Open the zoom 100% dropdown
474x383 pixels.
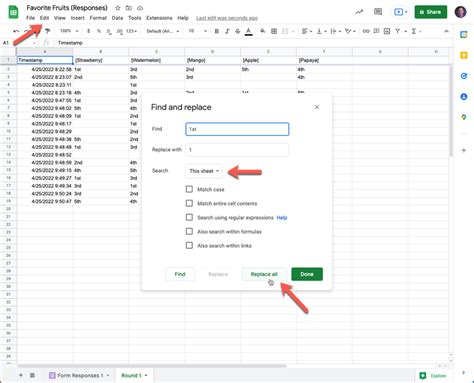click(x=69, y=31)
